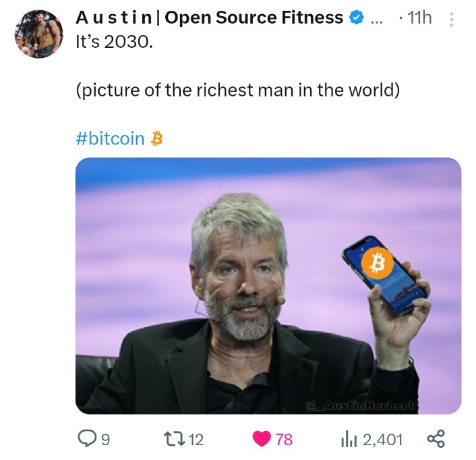Viewport: 476px width, 460px height.
Task: Open the #bitcoin hashtag link
Action: [x=110, y=138]
